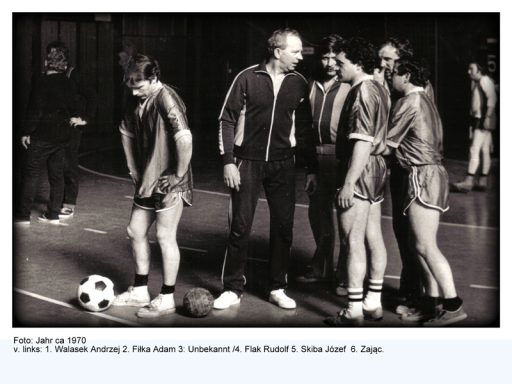Screen dimensions: 512x384
Task: Click the name "Walasek Andrzej" in the caption
Action: [87, 349]
